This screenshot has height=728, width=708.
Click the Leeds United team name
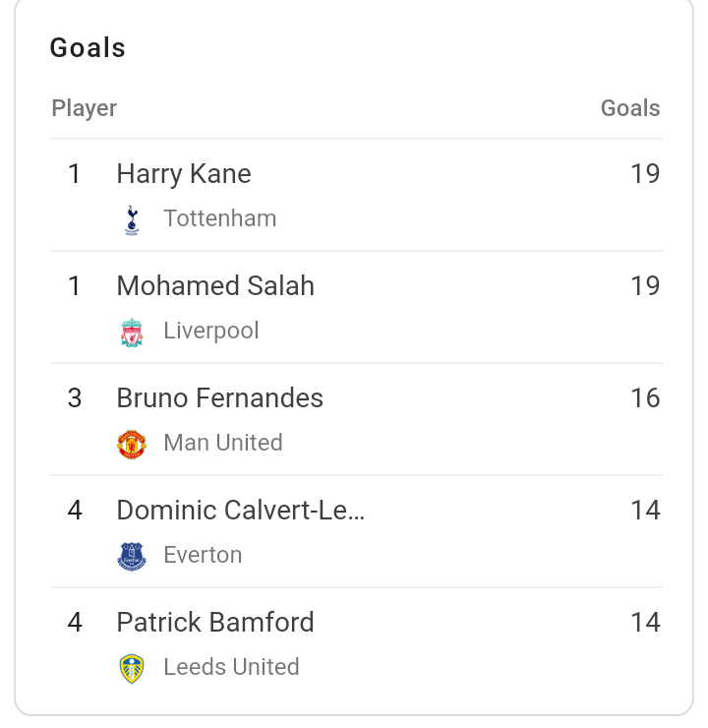point(231,667)
